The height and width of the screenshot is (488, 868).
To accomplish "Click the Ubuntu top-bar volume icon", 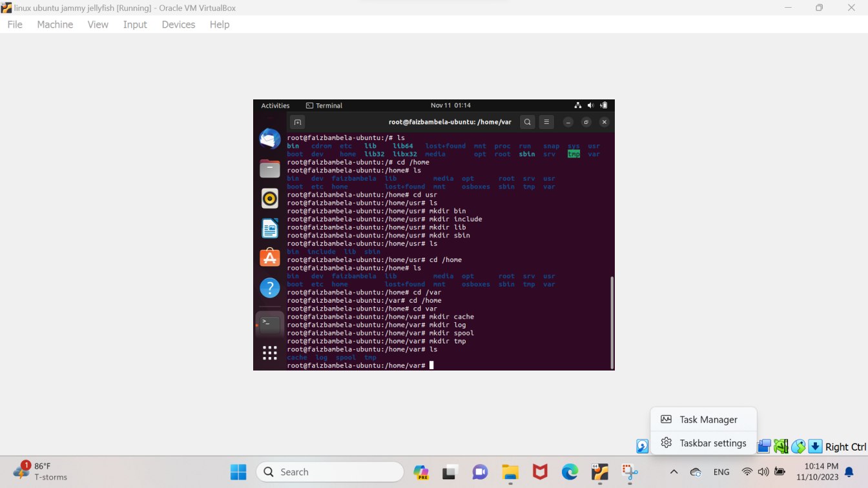I will click(591, 105).
